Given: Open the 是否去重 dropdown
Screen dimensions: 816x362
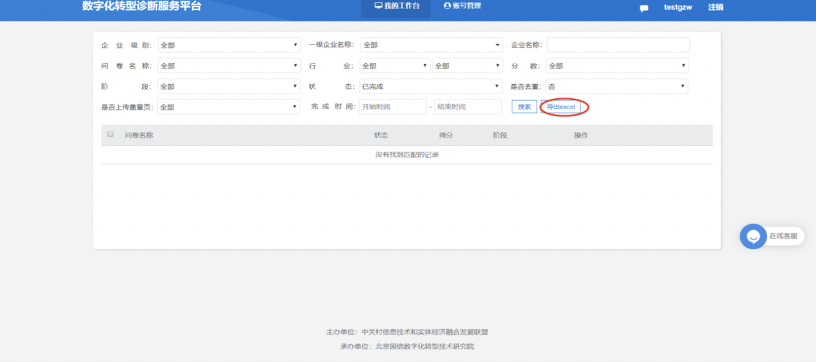Looking at the screenshot, I should click(x=617, y=86).
